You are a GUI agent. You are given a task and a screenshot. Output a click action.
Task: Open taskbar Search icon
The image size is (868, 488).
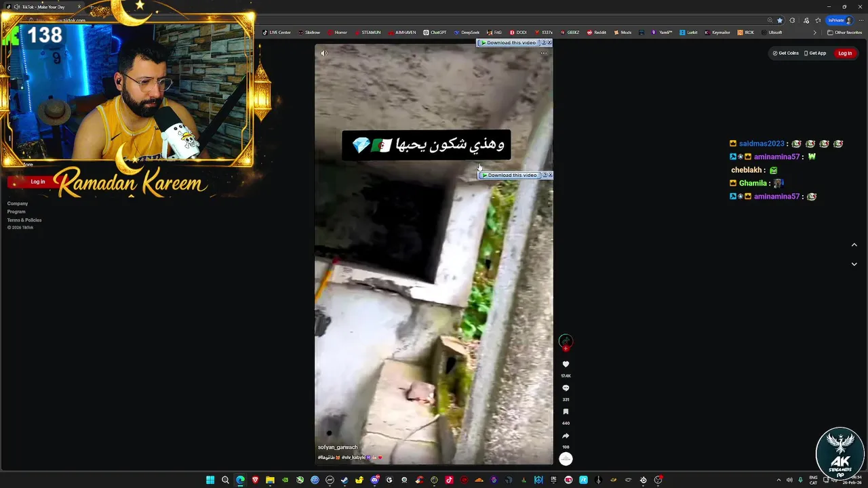225,480
